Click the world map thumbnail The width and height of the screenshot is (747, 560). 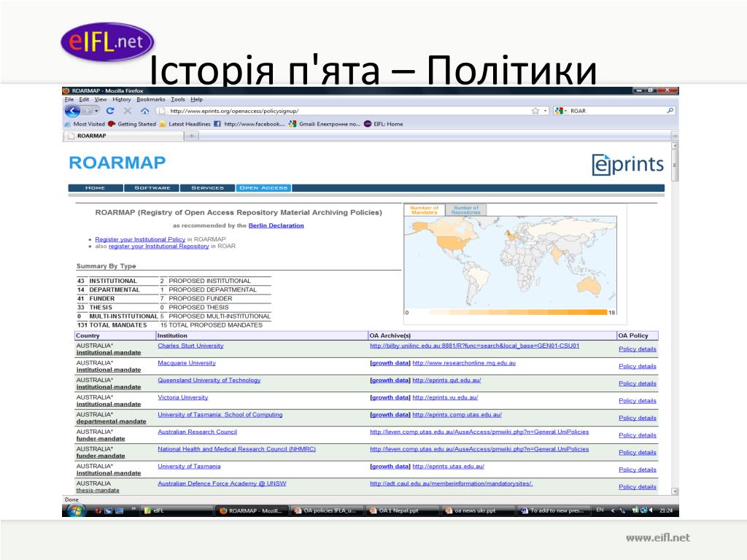tap(510, 262)
